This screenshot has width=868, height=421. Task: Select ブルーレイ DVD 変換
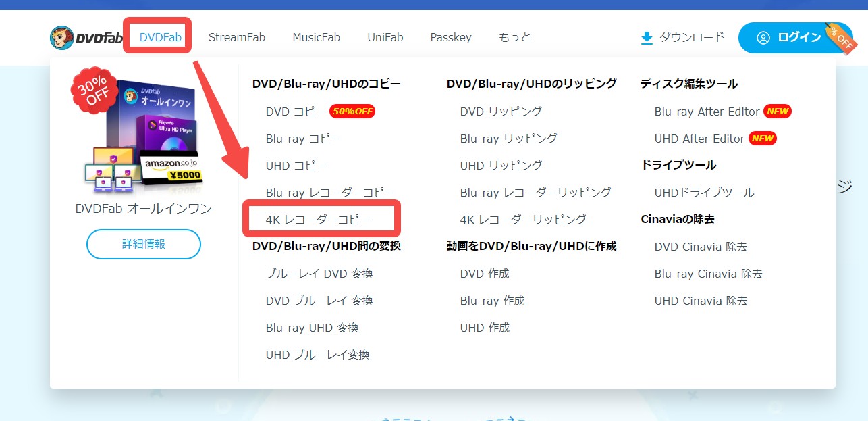pos(319,274)
